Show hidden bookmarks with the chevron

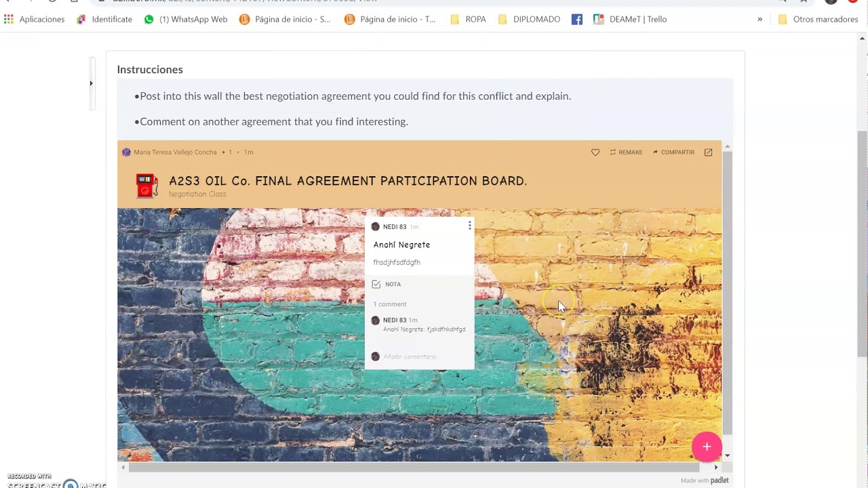tap(760, 20)
